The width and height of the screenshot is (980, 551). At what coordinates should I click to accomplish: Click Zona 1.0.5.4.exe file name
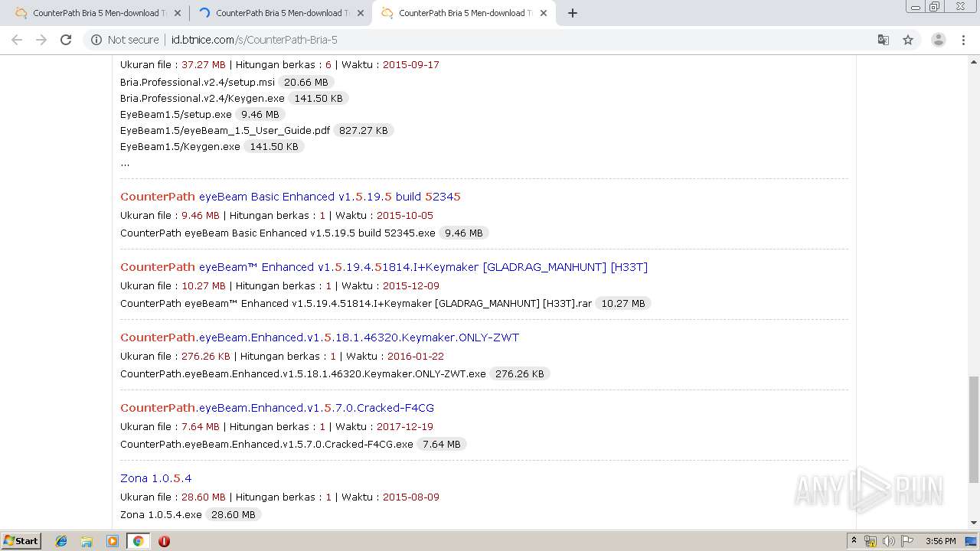[161, 514]
